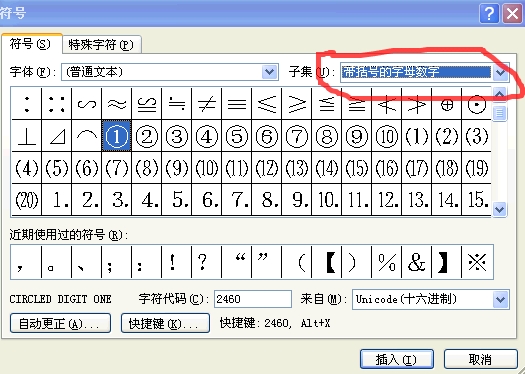Pick the parenthesized (13) symbol
The width and height of the screenshot is (525, 374).
297,168
